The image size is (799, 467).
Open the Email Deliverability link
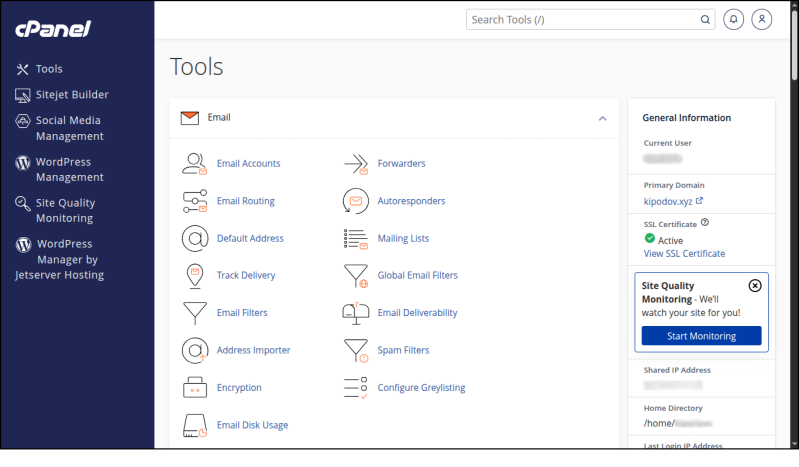(417, 313)
